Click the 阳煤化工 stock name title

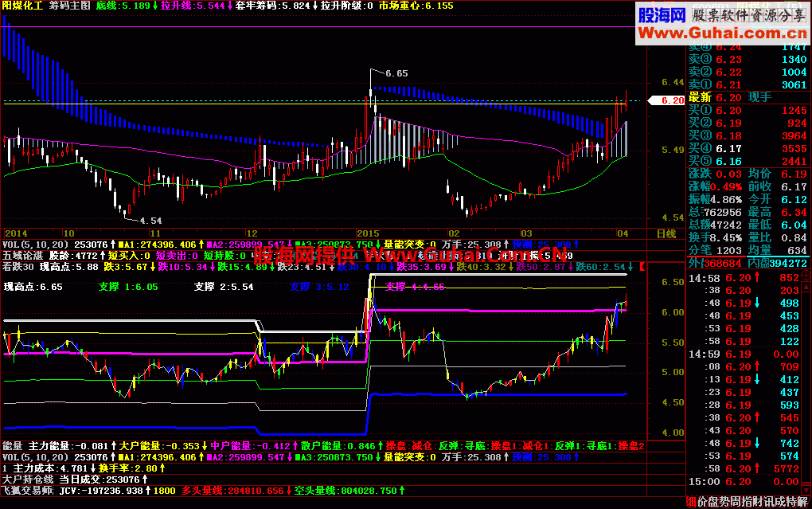click(22, 6)
